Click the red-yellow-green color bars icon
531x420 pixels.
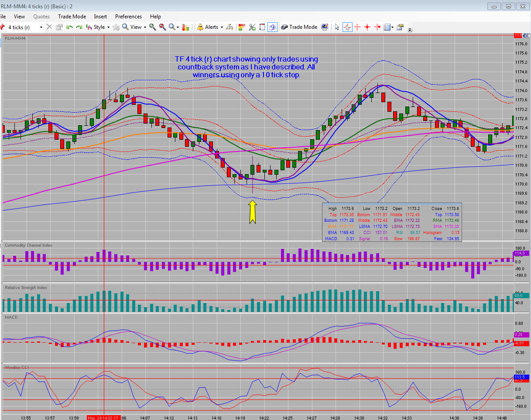pos(242,27)
